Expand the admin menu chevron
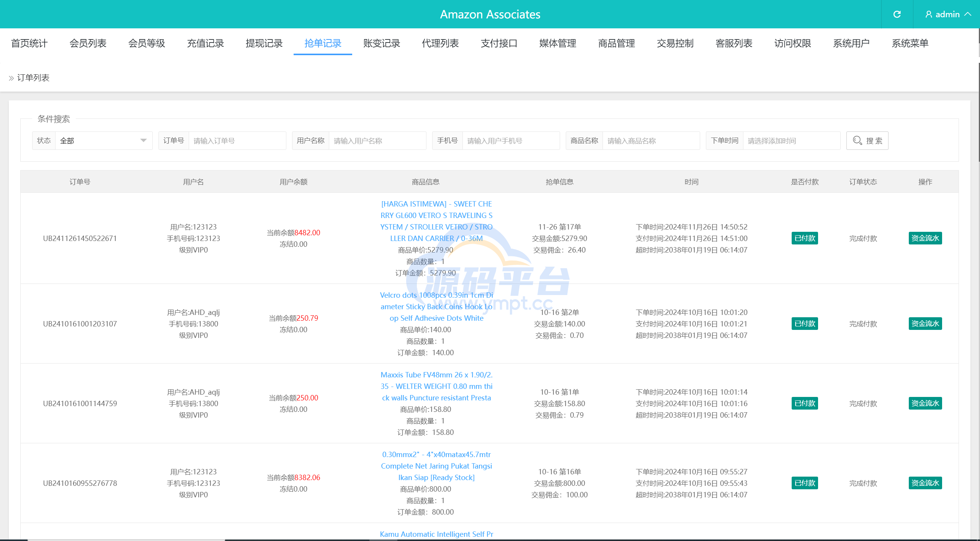The width and height of the screenshot is (980, 541). pyautogui.click(x=968, y=14)
